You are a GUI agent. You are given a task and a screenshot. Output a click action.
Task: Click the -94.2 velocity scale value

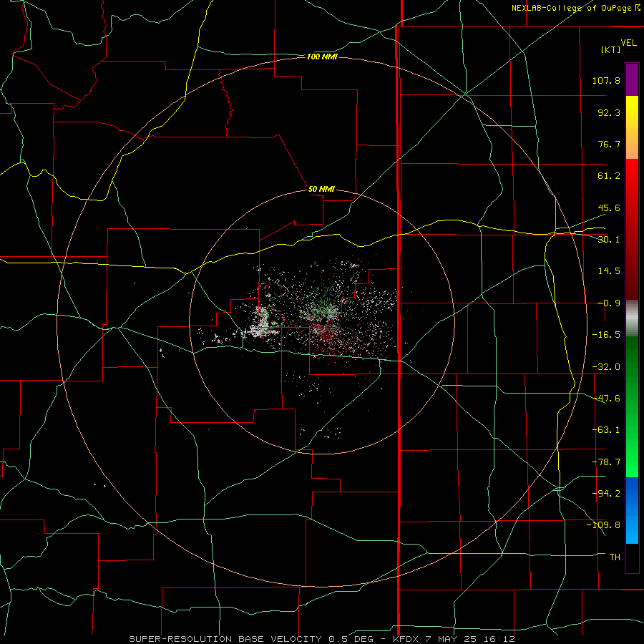point(606,494)
